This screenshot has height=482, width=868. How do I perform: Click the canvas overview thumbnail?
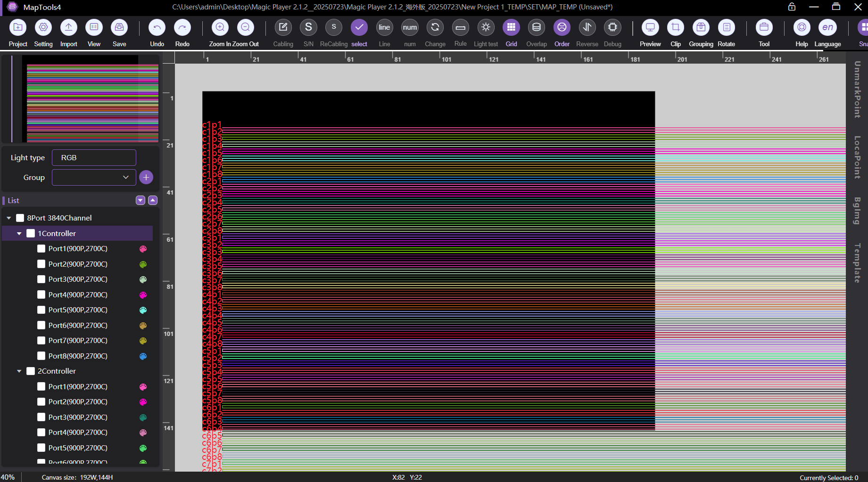81,98
